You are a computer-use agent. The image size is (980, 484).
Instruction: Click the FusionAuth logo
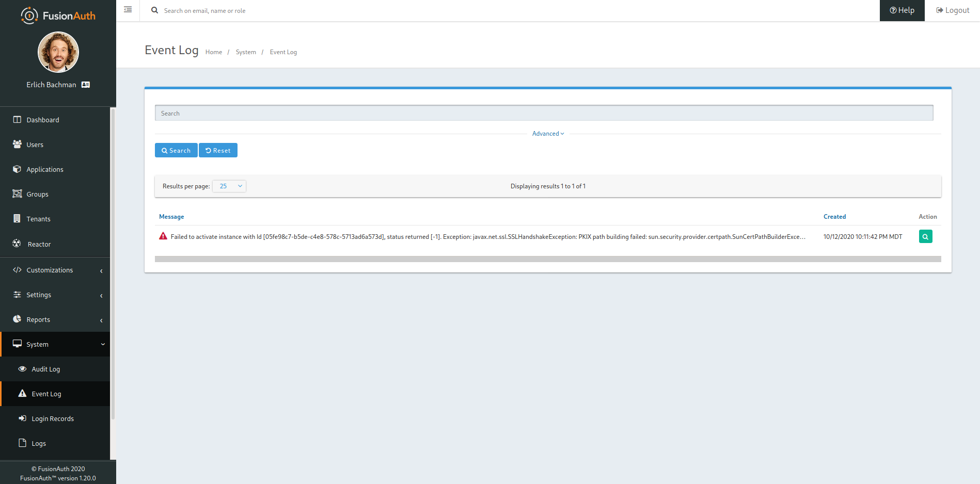tap(57, 15)
